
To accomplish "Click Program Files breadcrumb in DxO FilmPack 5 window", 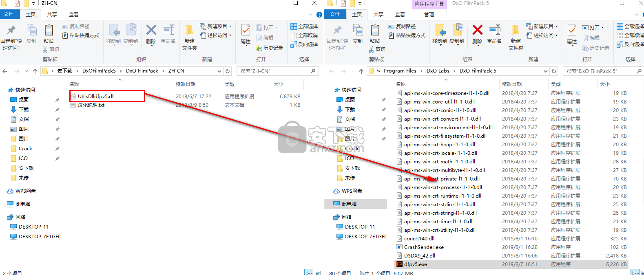I will coord(400,71).
